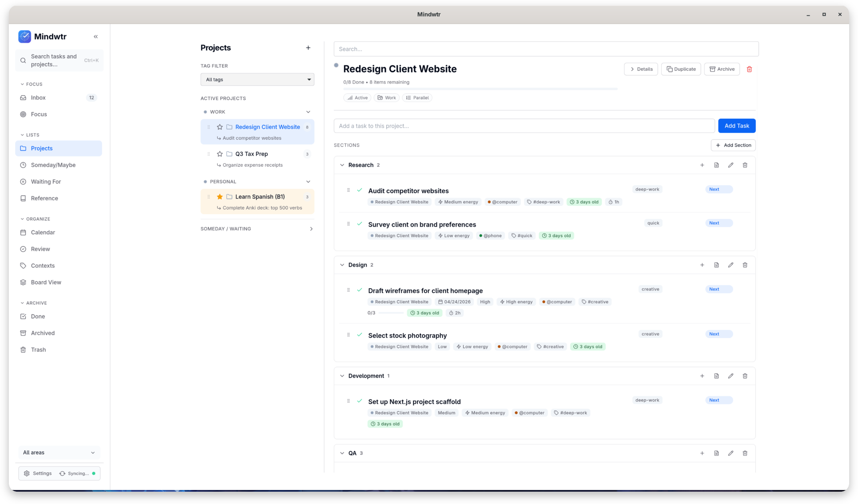Click the Syncing status indicator
Screen dimensions: 858x504
pos(77,473)
